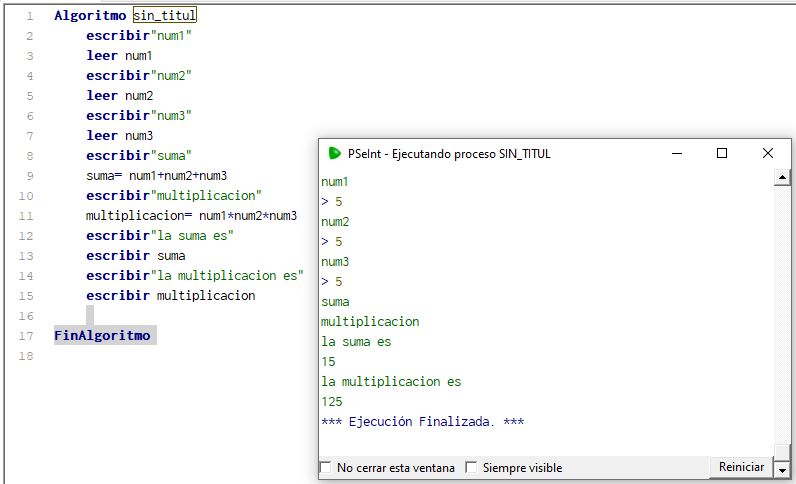Click the "Ejecución Finalizada" message in console
Image resolution: width=796 pixels, height=484 pixels.
click(x=422, y=422)
